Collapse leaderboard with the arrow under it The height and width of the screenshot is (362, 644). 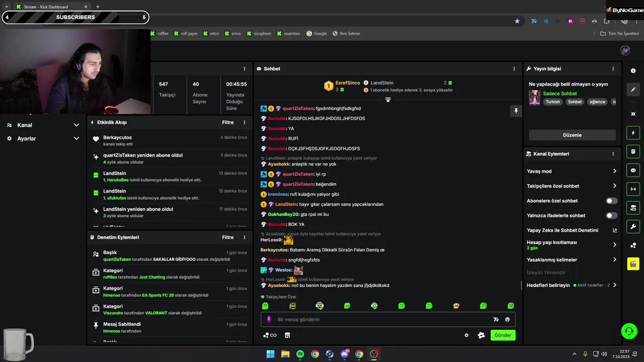coord(388,100)
